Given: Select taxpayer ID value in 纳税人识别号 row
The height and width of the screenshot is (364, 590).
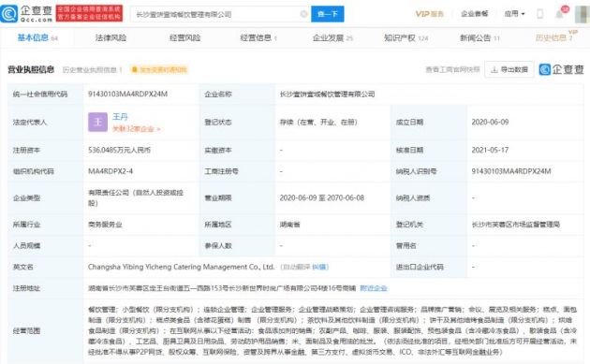Looking at the screenshot, I should (511, 171).
